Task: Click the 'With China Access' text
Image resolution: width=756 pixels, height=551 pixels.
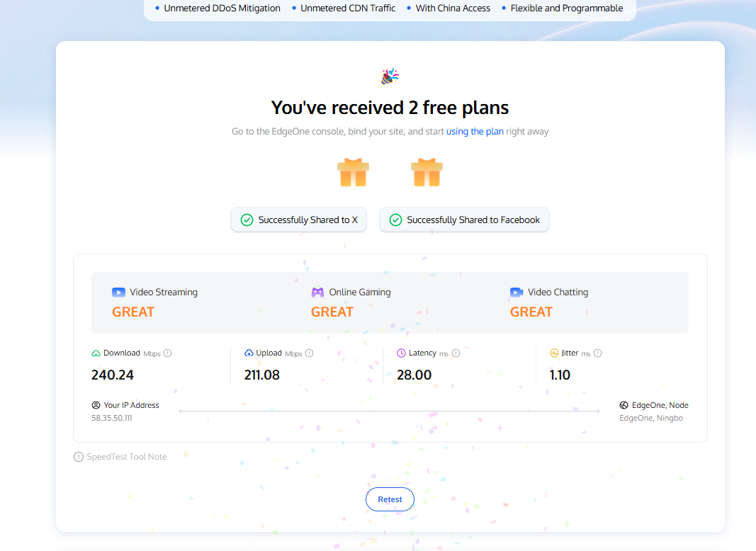Action: click(x=453, y=8)
